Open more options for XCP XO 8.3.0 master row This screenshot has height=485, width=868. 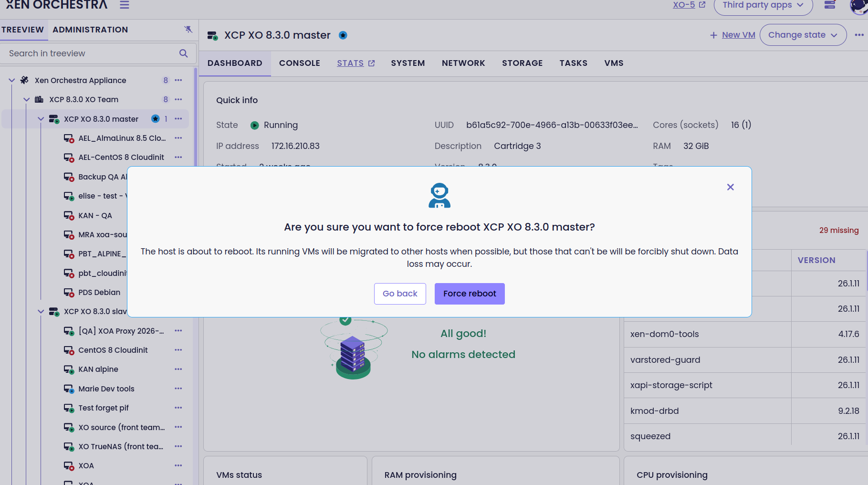coord(178,119)
